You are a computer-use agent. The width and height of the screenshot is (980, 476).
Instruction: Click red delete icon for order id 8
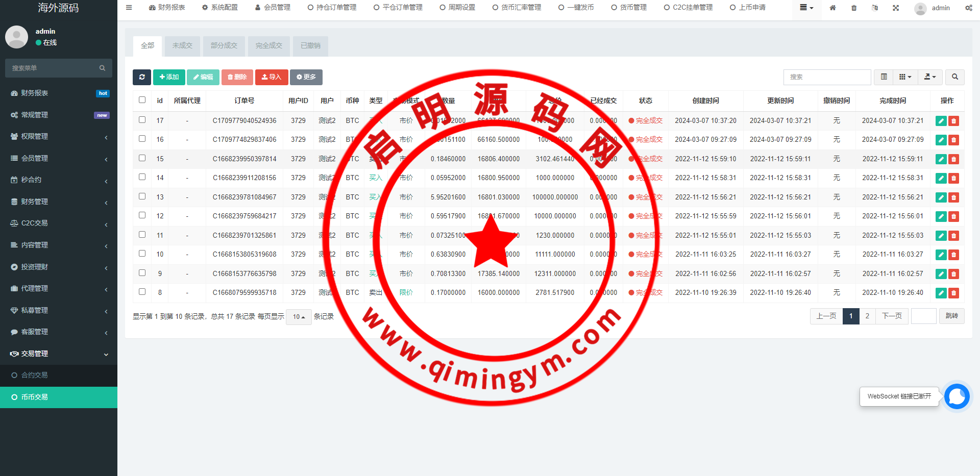click(953, 293)
